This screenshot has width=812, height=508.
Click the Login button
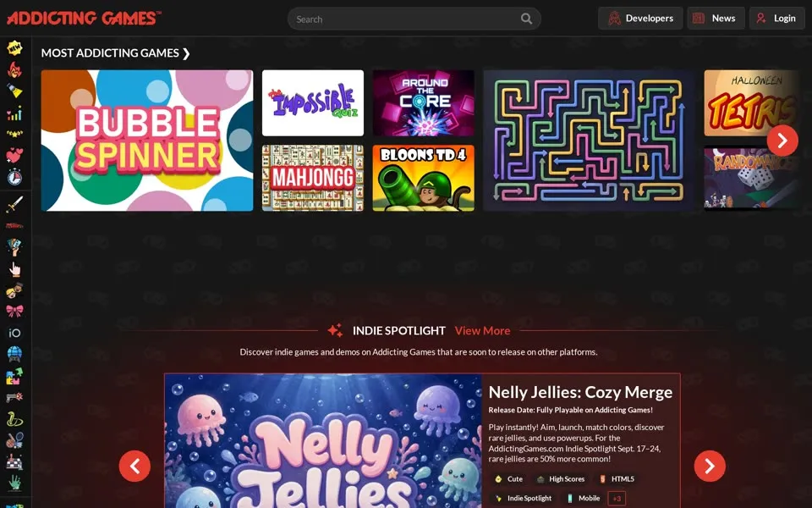coord(776,18)
